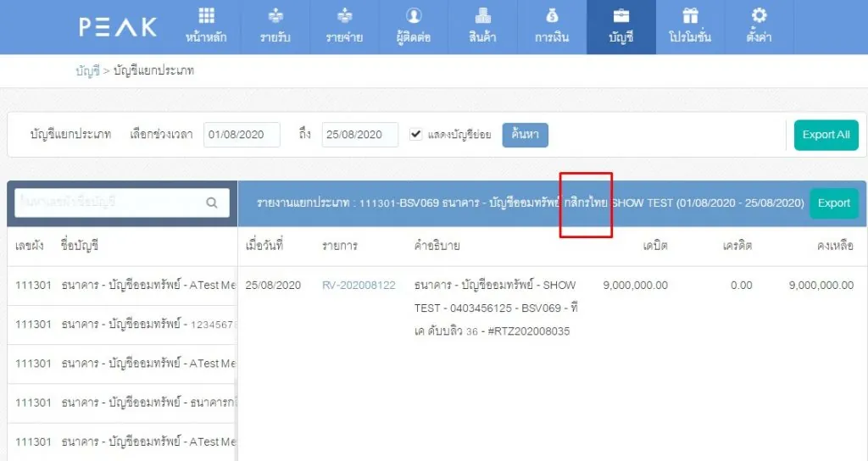The height and width of the screenshot is (461, 868).
Task: Click the 25/08/2020 date cell in table
Action: 273,285
